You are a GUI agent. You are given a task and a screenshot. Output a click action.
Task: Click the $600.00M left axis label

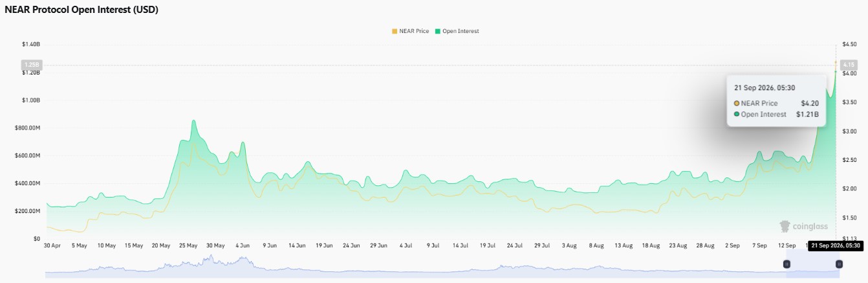click(27, 155)
